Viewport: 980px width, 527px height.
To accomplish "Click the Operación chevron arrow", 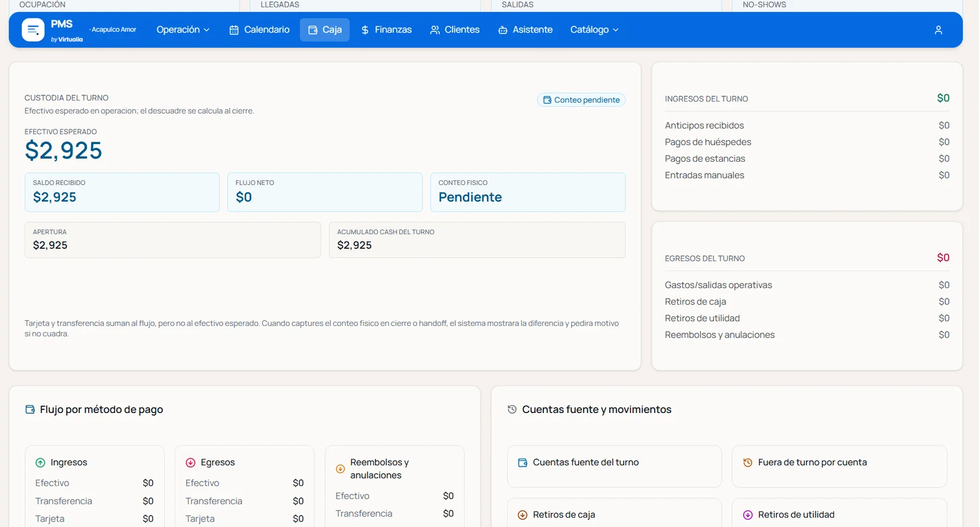I will coord(206,30).
